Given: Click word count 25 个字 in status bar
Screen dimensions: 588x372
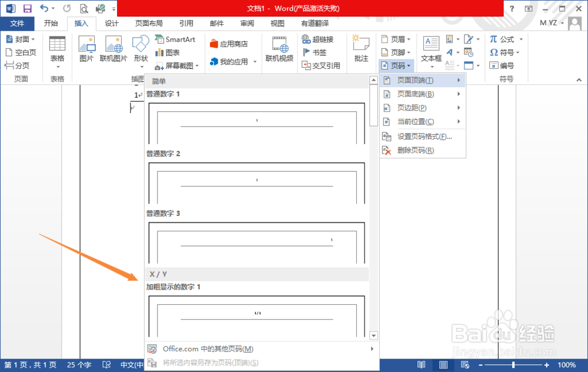Looking at the screenshot, I should (x=79, y=365).
